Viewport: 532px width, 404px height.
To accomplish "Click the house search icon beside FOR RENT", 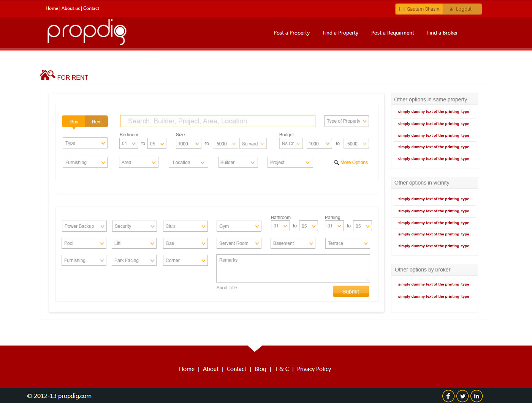I will [x=47, y=75].
